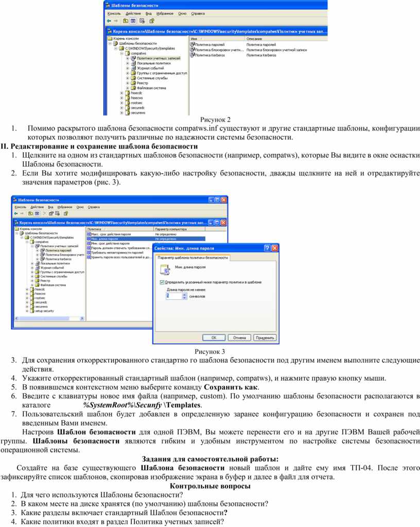Click the Delete X icon in Figure 3 toolbar
The image size is (420, 527).
coord(44,213)
